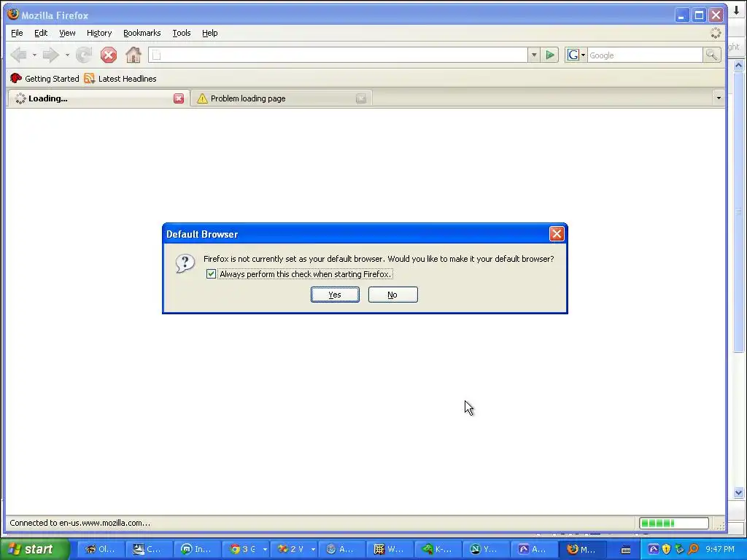Open the K-... taskbar item
Screen dimensions: 747x560
point(437,550)
